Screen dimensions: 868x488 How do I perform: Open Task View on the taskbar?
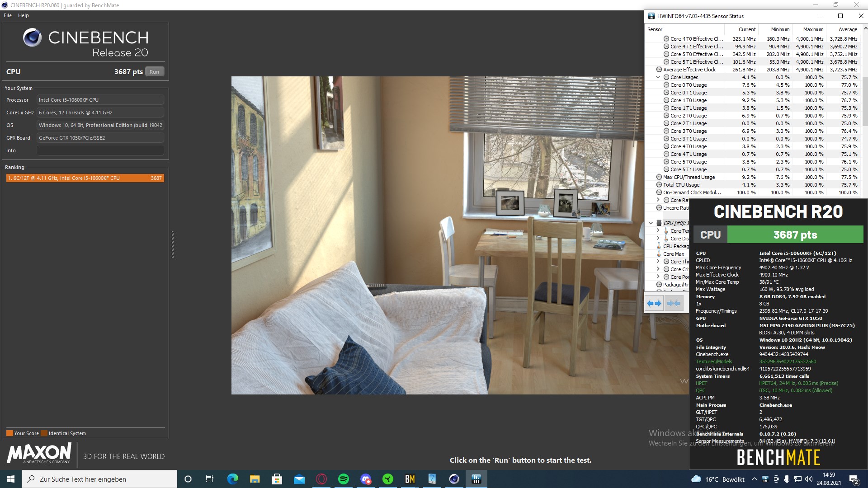210,479
